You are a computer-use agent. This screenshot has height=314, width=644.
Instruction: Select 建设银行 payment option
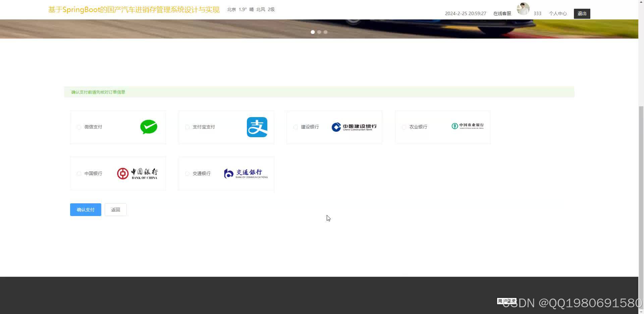coord(296,127)
